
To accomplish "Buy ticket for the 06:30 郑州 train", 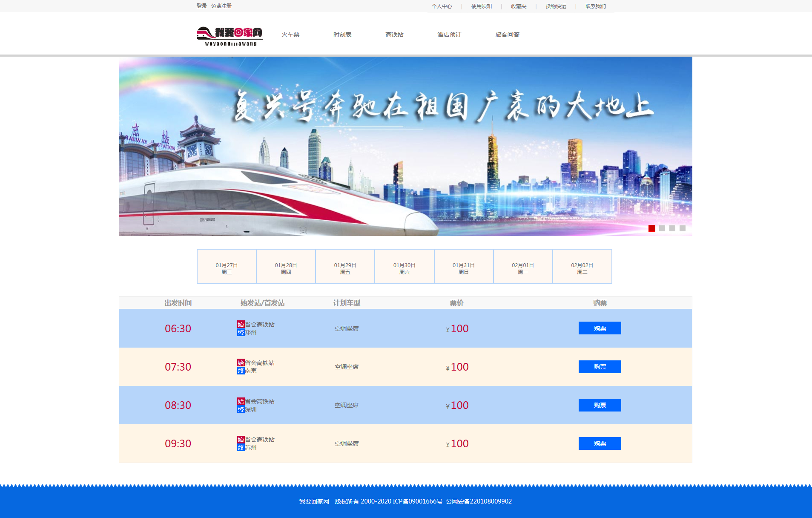I will pos(600,328).
